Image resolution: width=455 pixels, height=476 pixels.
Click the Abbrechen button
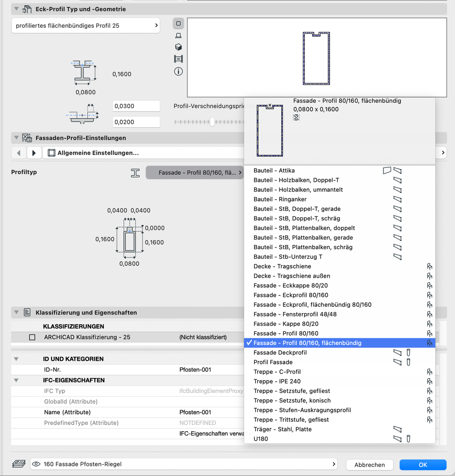(370, 465)
